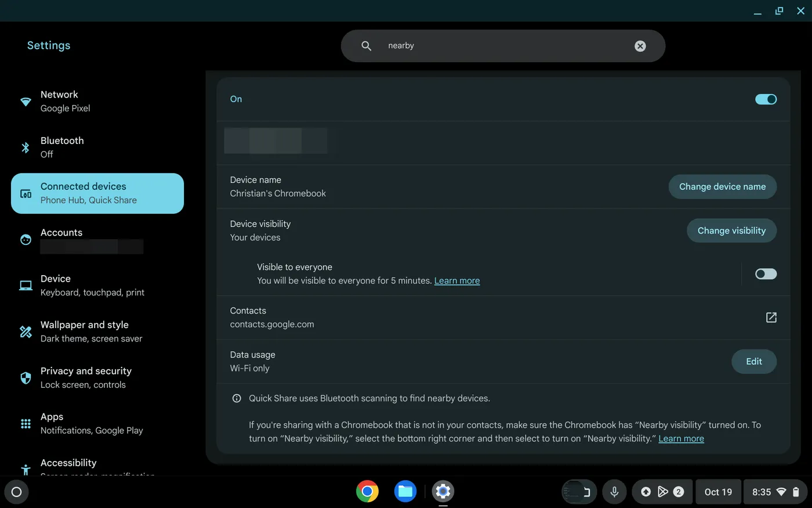This screenshot has width=812, height=508.
Task: Open Privacy and security section
Action: click(x=97, y=377)
